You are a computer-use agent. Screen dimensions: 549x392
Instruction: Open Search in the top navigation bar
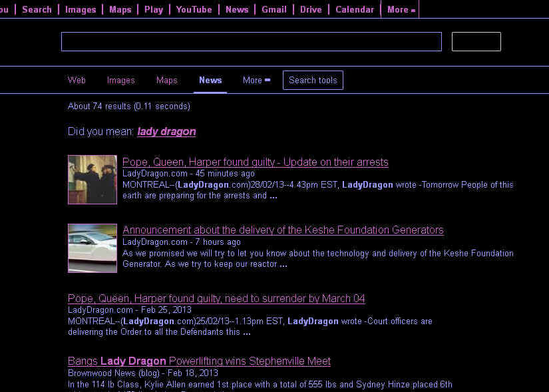pyautogui.click(x=37, y=9)
